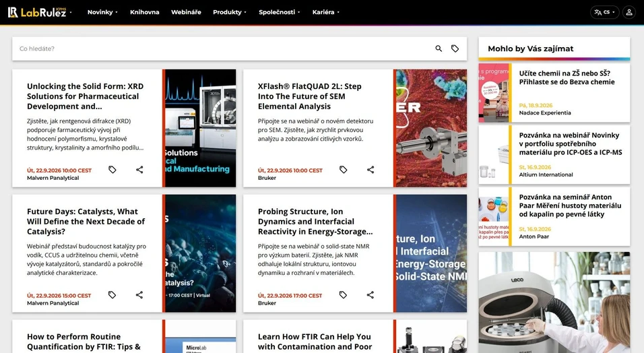Share the Unlocking the Solid Form webinar
Viewport: 644px width, 353px height.
(139, 169)
